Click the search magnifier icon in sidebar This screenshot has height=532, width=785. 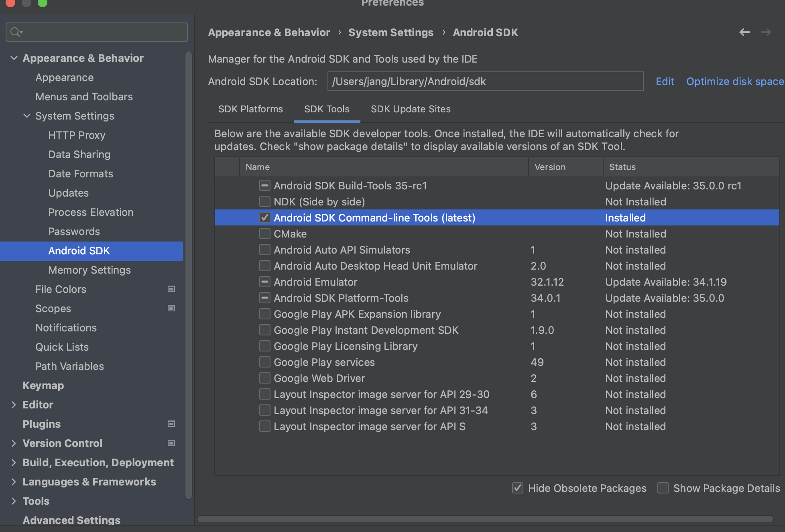point(15,32)
